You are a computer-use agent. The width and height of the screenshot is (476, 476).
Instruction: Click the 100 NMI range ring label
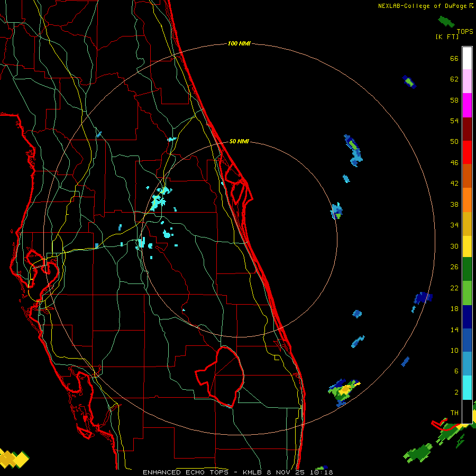tap(239, 43)
